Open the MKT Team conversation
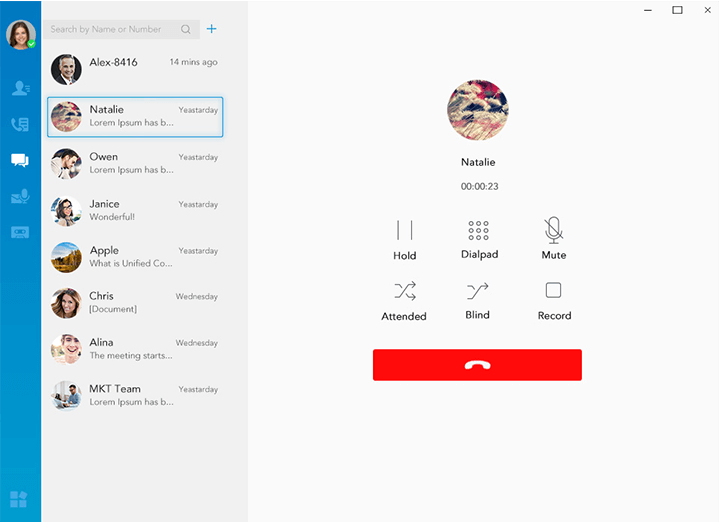The image size is (719, 522). 135,395
